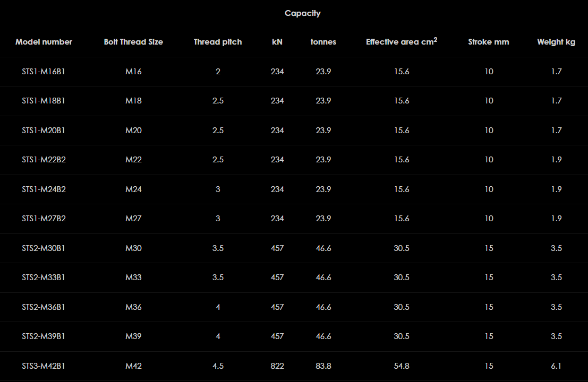Click the Weight kg column header
Viewport: 588px width, 382px height.
[556, 42]
